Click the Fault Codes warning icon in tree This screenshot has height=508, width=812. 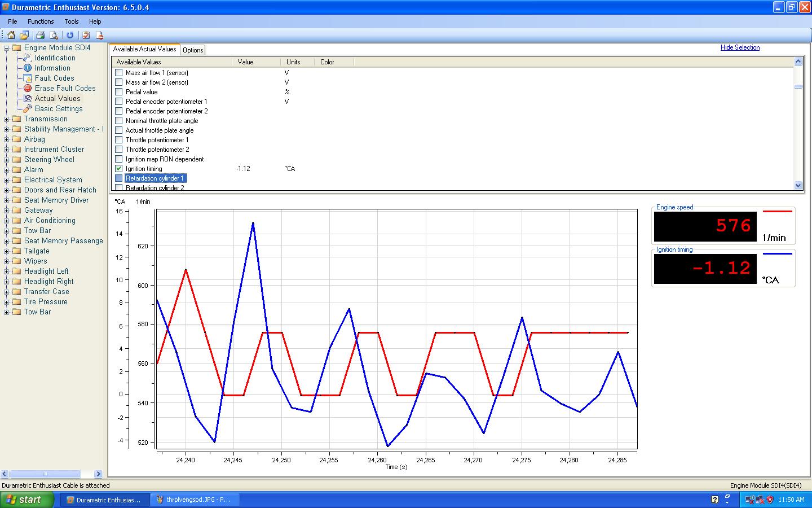(x=27, y=78)
